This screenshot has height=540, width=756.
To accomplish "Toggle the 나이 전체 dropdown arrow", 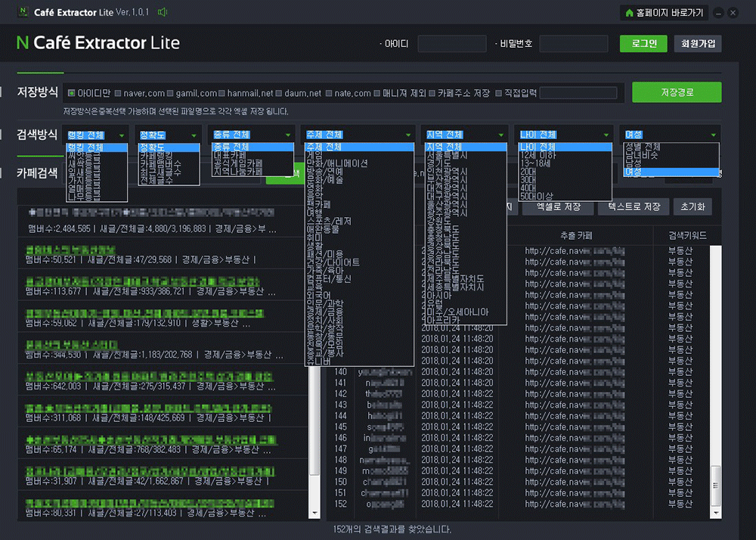I will (606, 135).
